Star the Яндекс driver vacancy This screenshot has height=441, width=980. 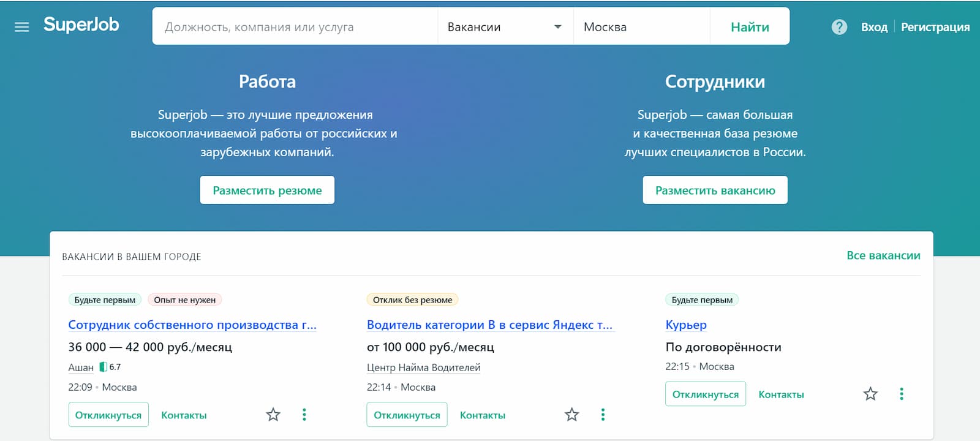[x=571, y=415]
